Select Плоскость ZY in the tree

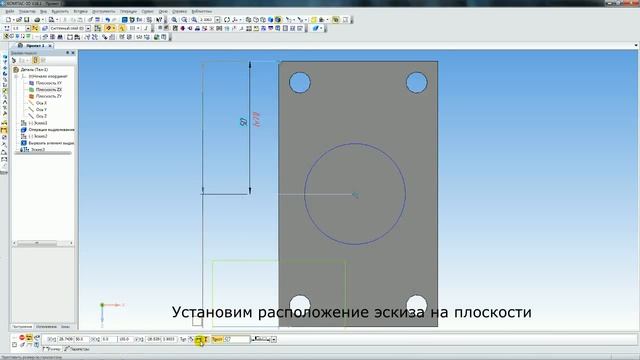(49, 96)
